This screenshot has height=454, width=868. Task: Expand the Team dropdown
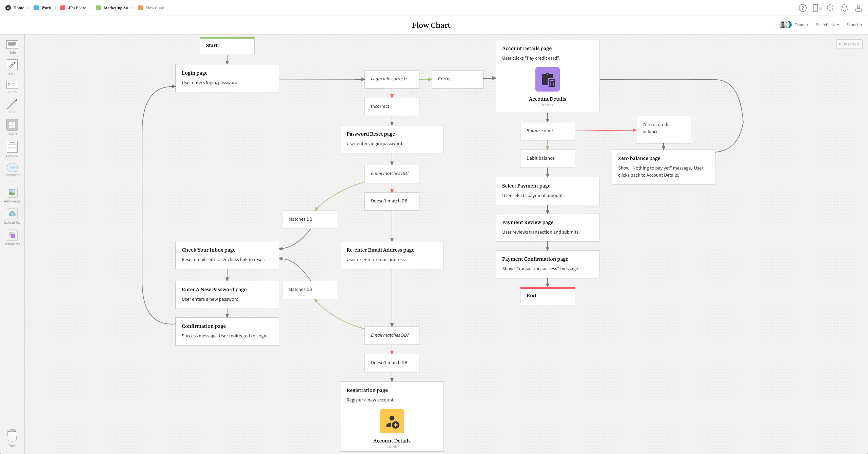coord(802,25)
